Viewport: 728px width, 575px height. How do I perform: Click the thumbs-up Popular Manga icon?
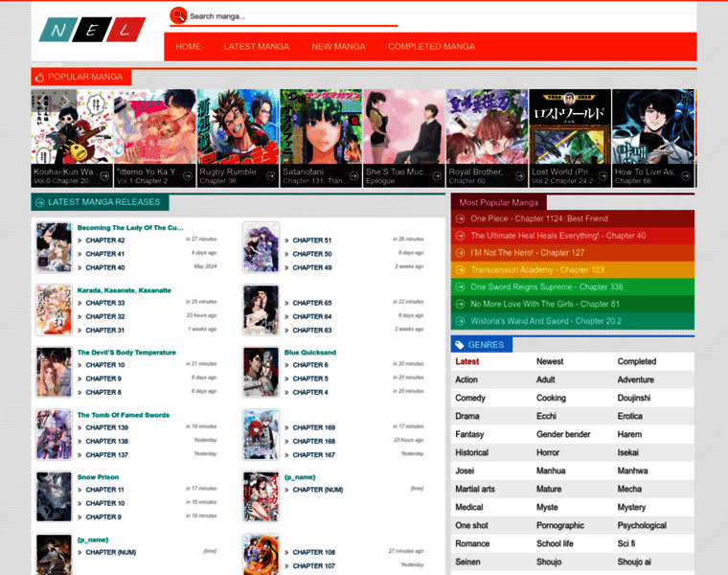[x=39, y=77]
